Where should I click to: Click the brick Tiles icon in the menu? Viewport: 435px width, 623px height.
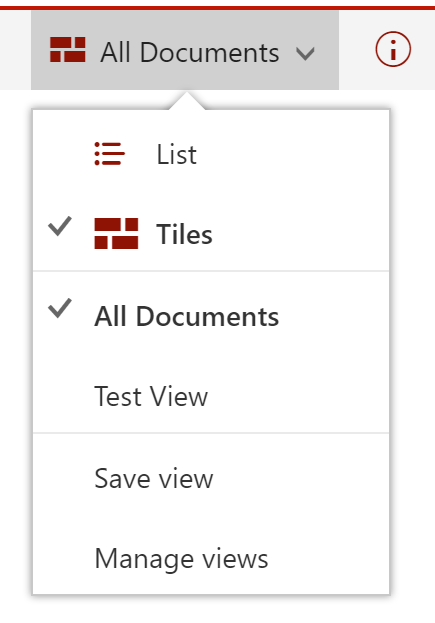(x=116, y=234)
